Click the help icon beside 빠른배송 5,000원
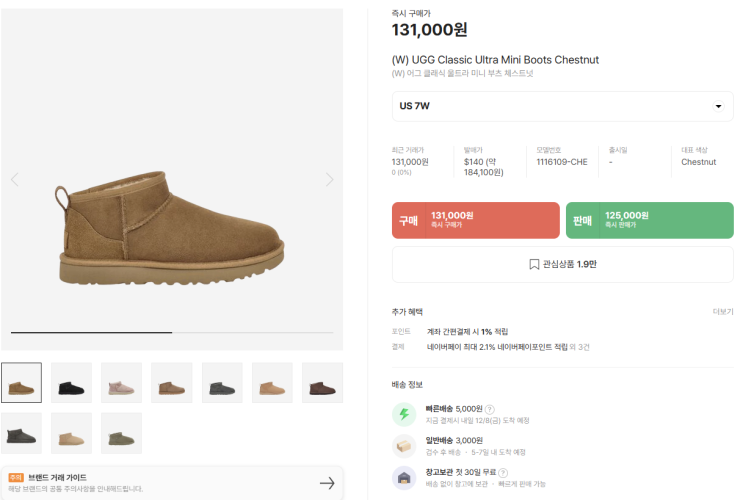Screen dimensions: 743x500 click(490, 409)
